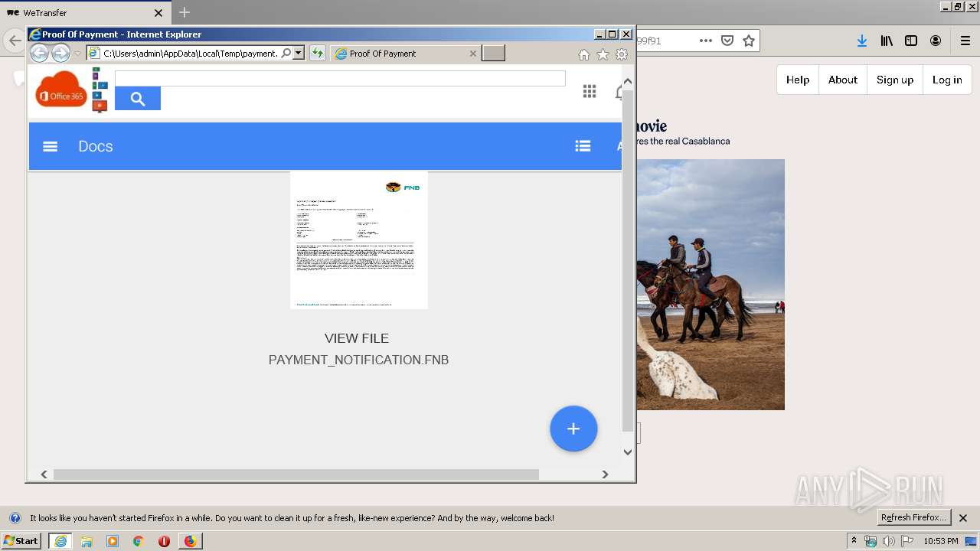Image resolution: width=980 pixels, height=551 pixels.
Task: Close the Proof Of Payment tab
Action: pos(472,54)
